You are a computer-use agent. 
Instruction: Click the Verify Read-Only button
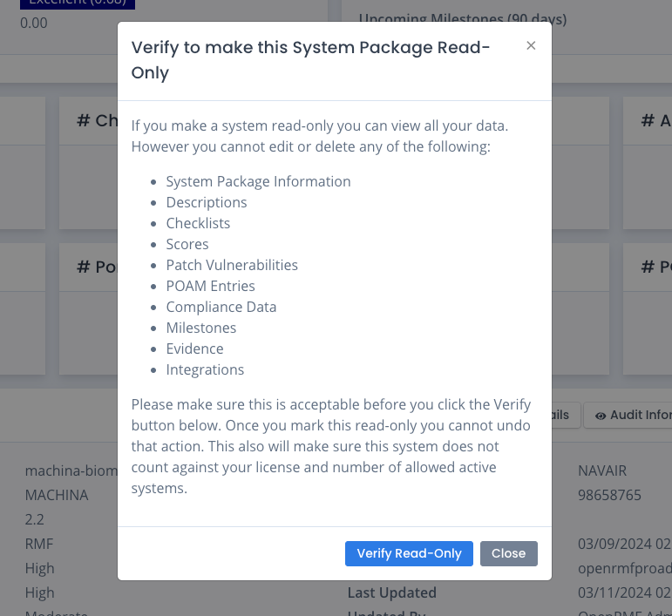click(409, 553)
